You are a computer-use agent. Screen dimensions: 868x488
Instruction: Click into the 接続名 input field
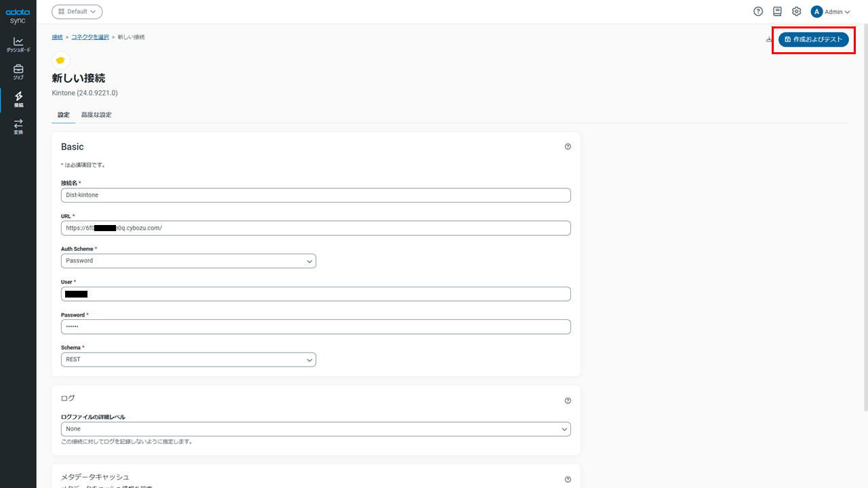point(316,195)
